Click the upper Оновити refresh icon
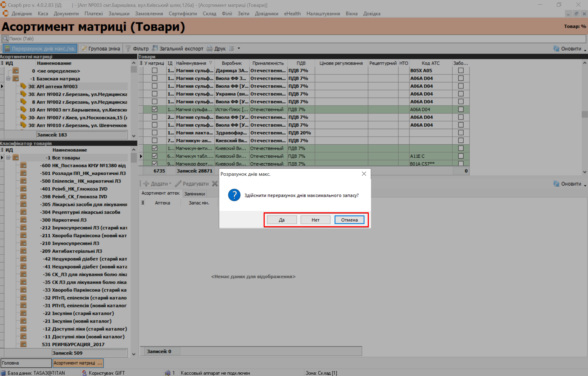 (x=556, y=49)
